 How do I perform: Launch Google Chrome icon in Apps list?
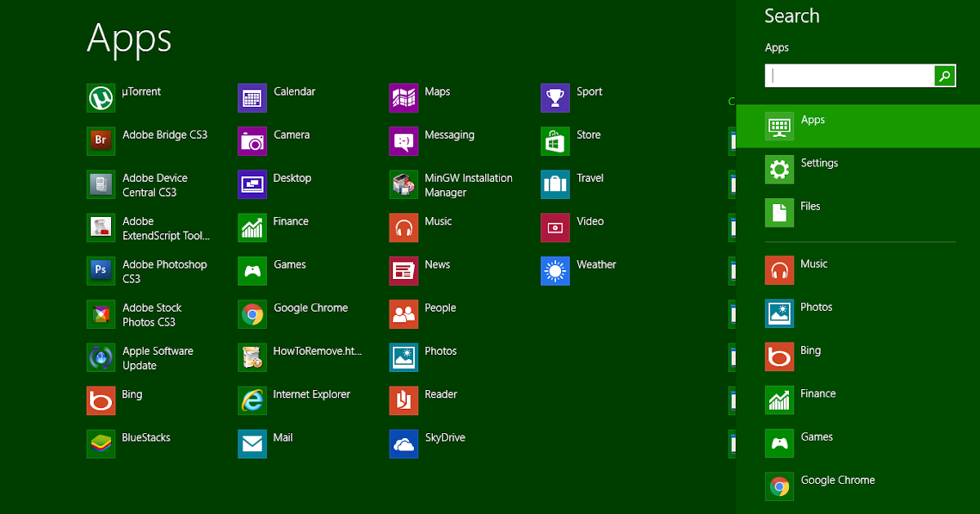point(252,314)
